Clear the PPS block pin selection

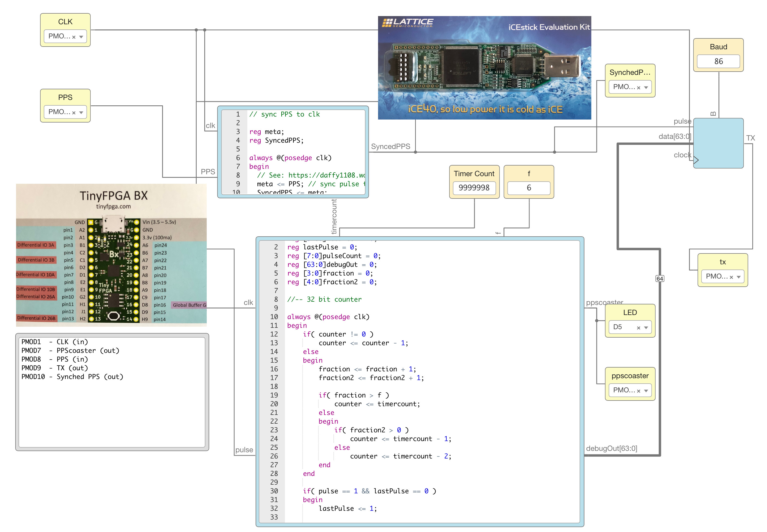(x=74, y=113)
